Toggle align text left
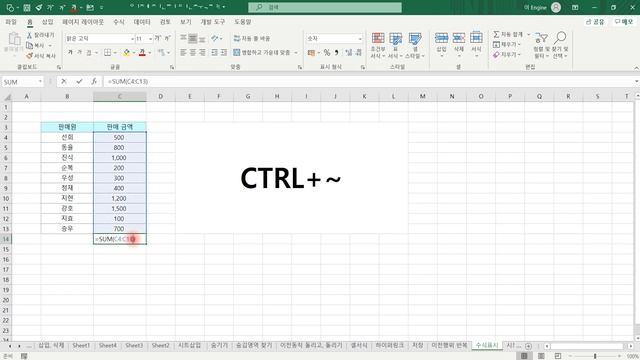Image resolution: width=640 pixels, height=360 pixels. click(184, 53)
